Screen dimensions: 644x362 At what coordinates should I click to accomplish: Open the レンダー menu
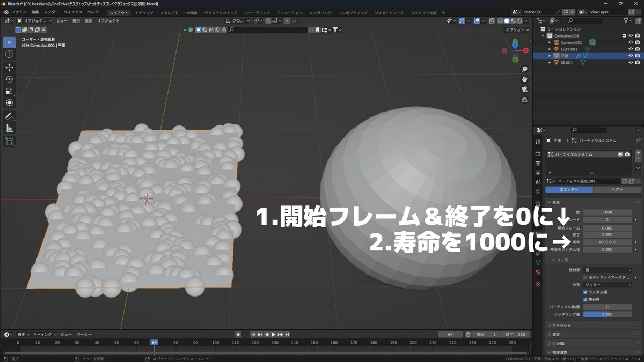[49, 12]
